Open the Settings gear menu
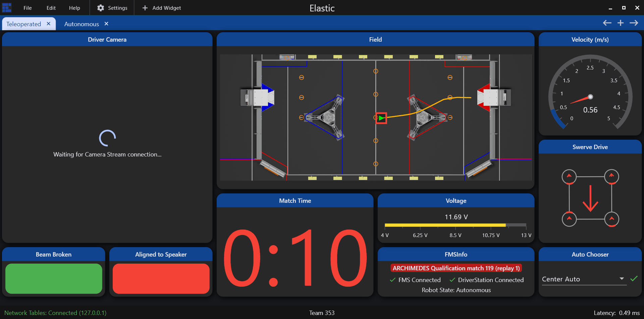The height and width of the screenshot is (319, 644). [x=112, y=8]
